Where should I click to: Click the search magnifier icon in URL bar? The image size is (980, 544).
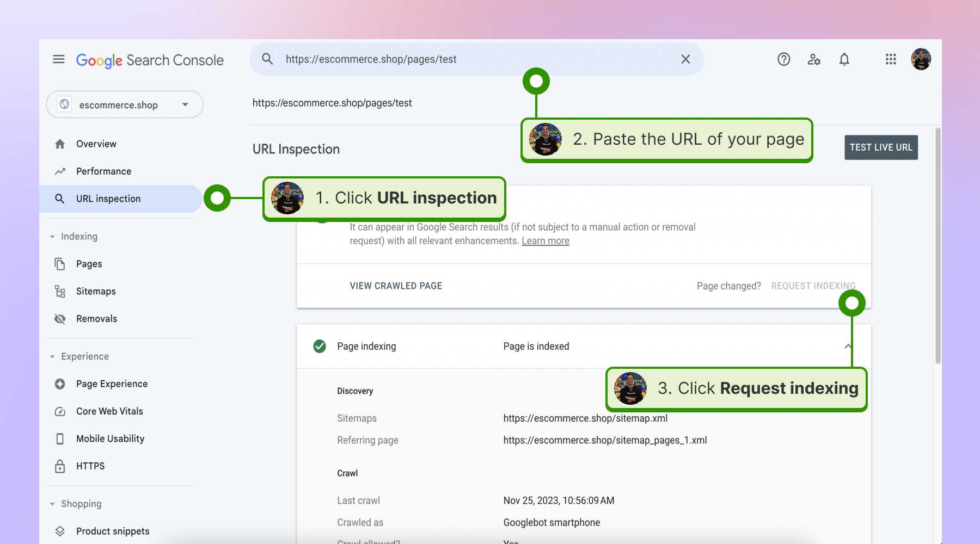coord(267,59)
